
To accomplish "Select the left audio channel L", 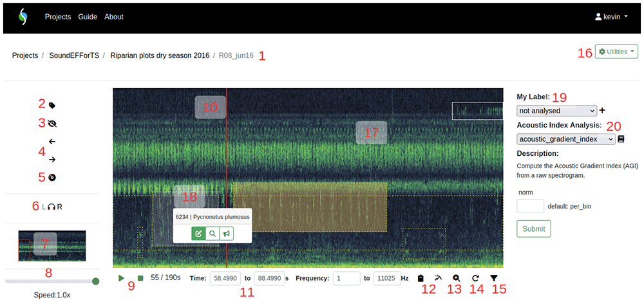I will pyautogui.click(x=44, y=207).
